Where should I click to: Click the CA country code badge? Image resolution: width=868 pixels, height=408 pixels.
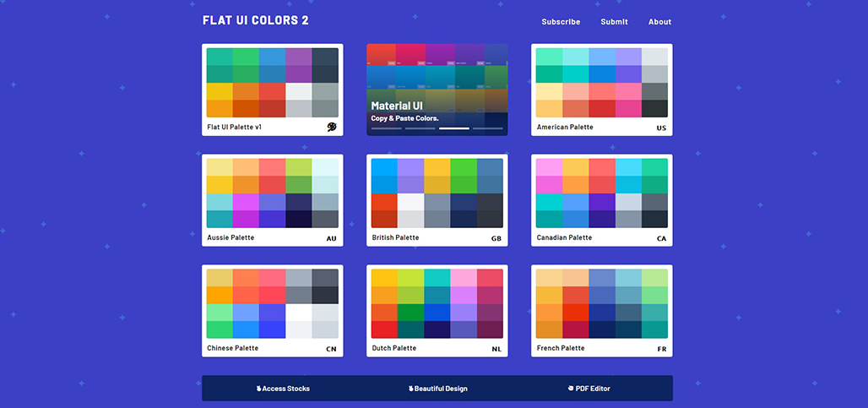coord(661,239)
